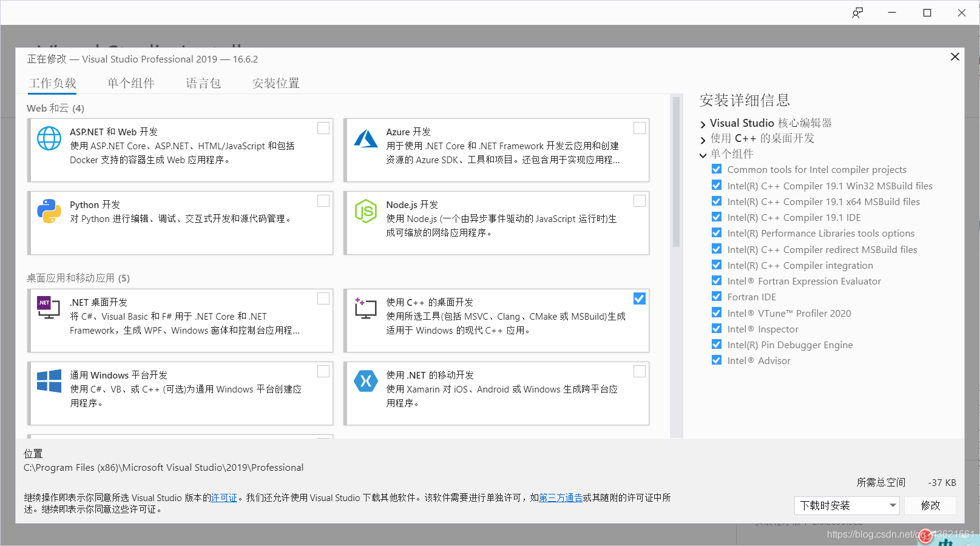This screenshot has height=546, width=980.
Task: Uncheck Intel C++ Compiler 19.1 IDE
Action: click(x=717, y=217)
